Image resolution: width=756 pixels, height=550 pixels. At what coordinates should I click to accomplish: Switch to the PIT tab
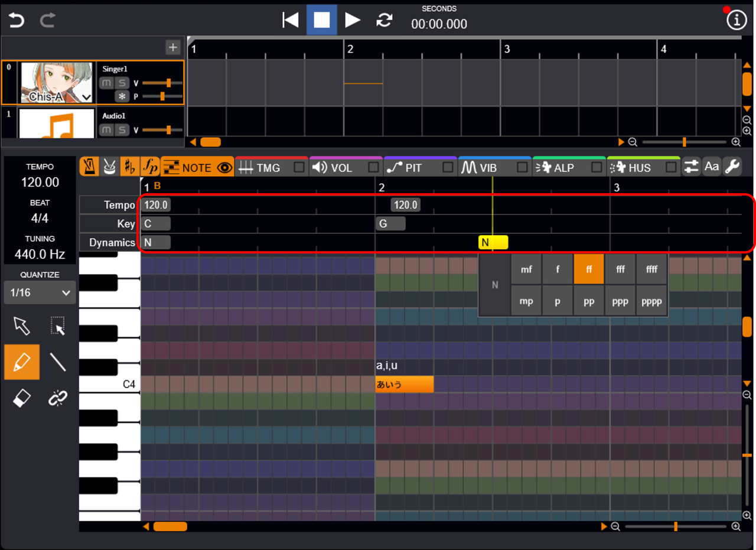click(413, 168)
